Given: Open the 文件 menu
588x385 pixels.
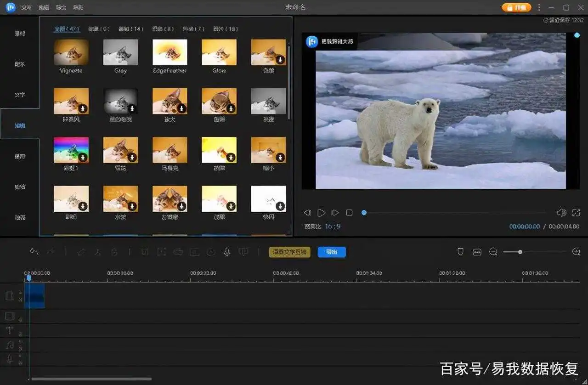Looking at the screenshot, I should (26, 8).
